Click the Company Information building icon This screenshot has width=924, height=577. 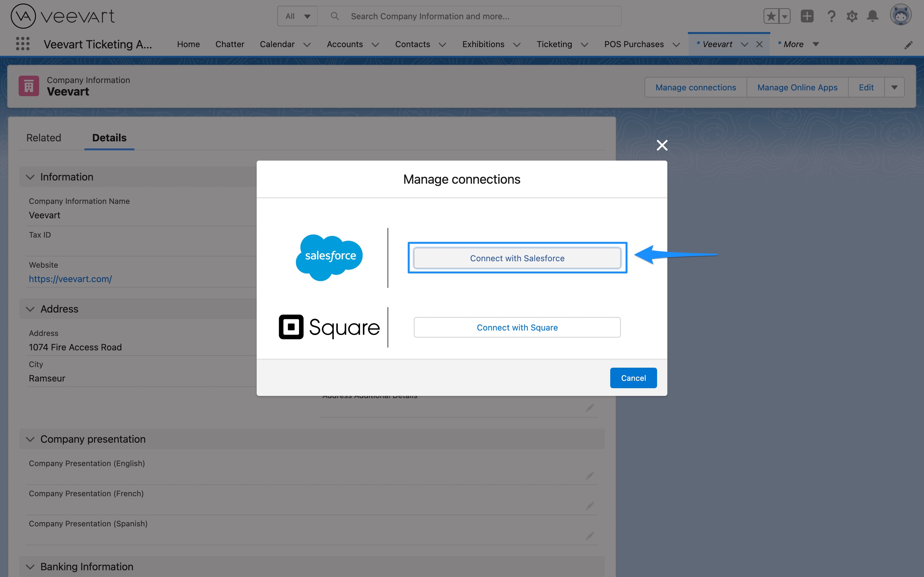[29, 86]
